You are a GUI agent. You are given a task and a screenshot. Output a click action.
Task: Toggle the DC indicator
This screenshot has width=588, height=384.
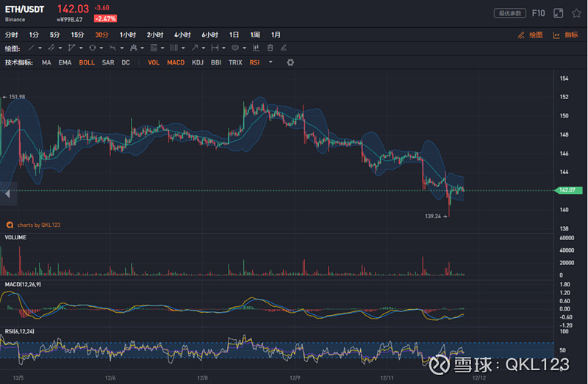point(126,62)
